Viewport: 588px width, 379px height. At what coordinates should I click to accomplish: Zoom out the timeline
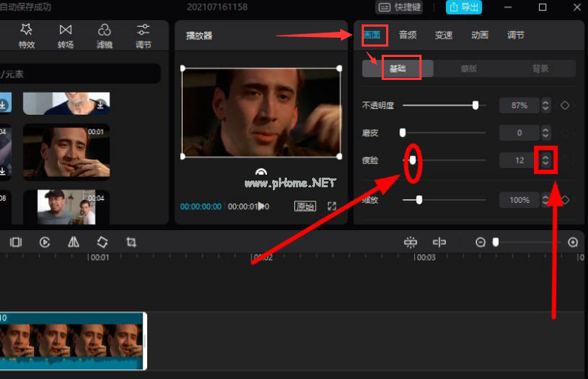[480, 242]
